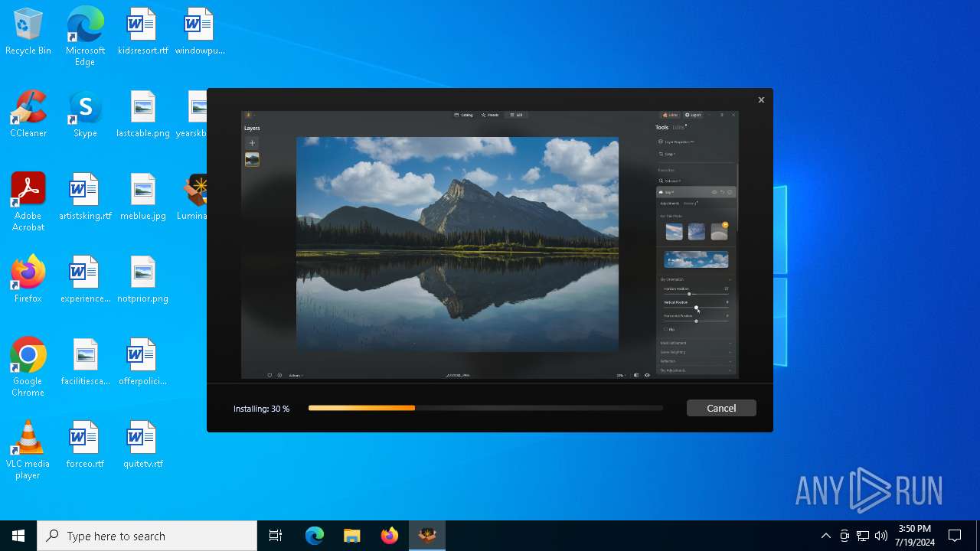Screen dimensions: 980x551
Task: Select Microsoft Edge desktop shortcut
Action: (x=85, y=37)
